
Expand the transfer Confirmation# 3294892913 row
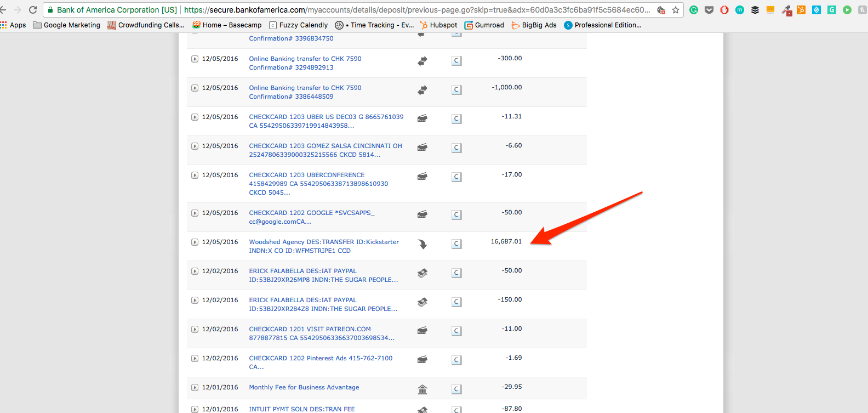click(x=195, y=59)
